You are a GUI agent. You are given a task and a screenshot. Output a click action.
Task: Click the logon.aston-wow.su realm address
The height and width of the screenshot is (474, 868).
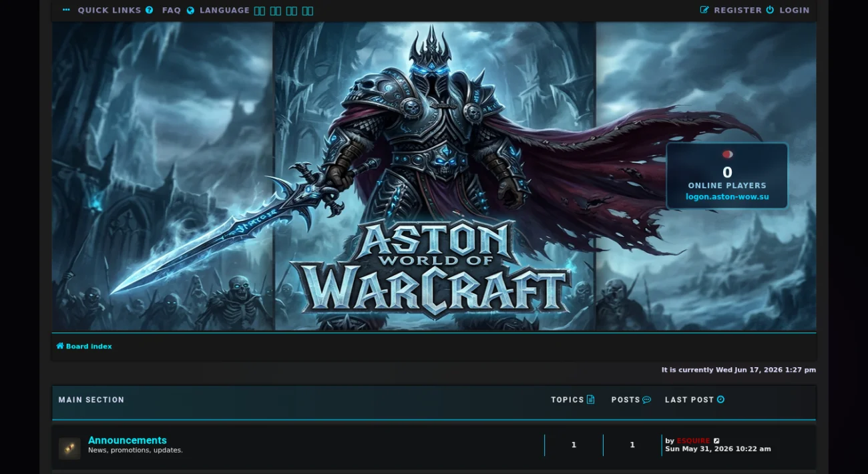coord(727,197)
